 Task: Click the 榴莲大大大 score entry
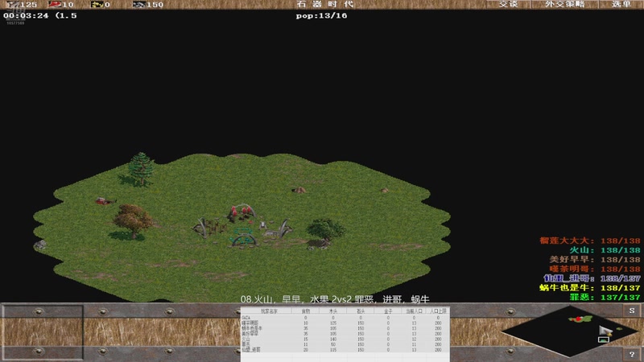coord(590,241)
